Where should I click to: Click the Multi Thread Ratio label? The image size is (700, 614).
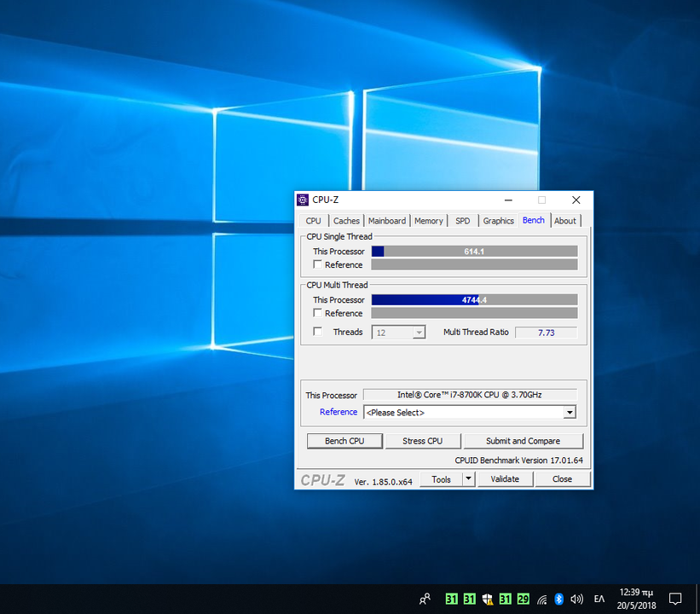click(476, 332)
